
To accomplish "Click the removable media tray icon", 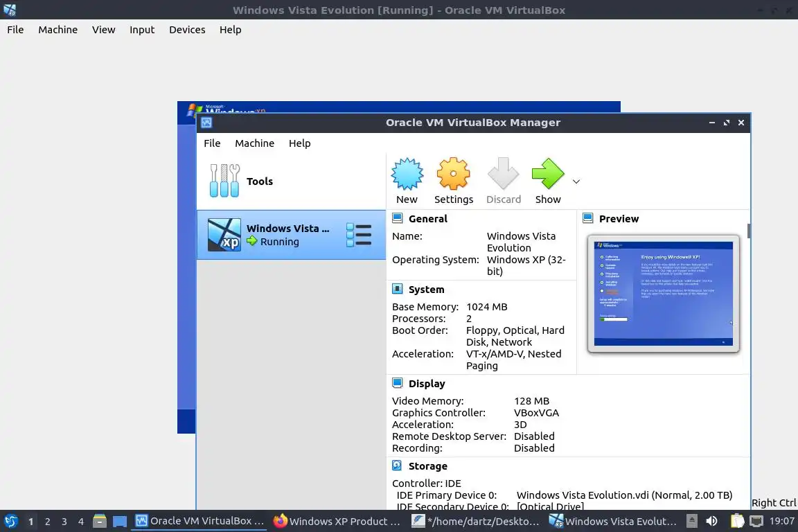I will coord(691,522).
